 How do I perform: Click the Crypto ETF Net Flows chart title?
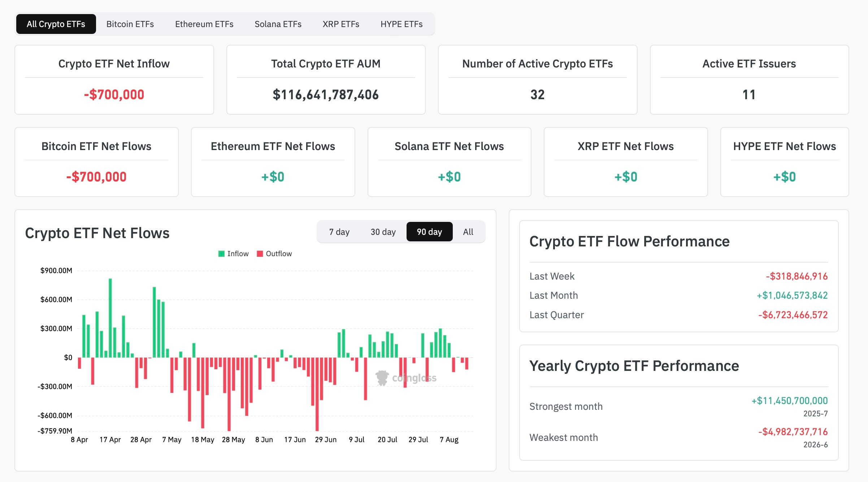(97, 233)
